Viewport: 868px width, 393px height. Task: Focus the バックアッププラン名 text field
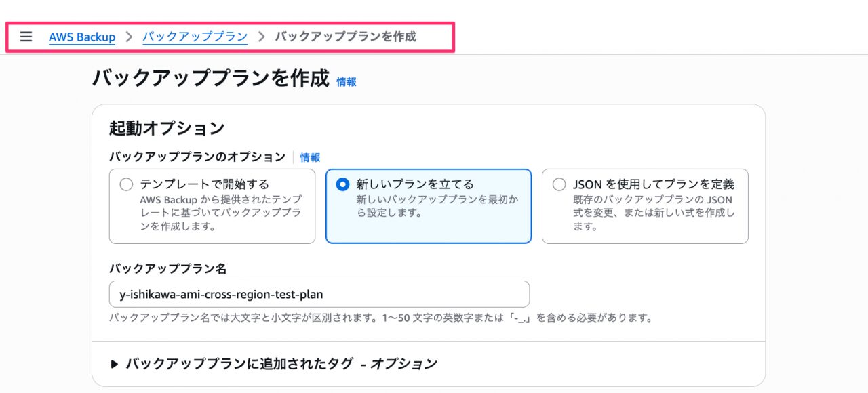(x=319, y=294)
